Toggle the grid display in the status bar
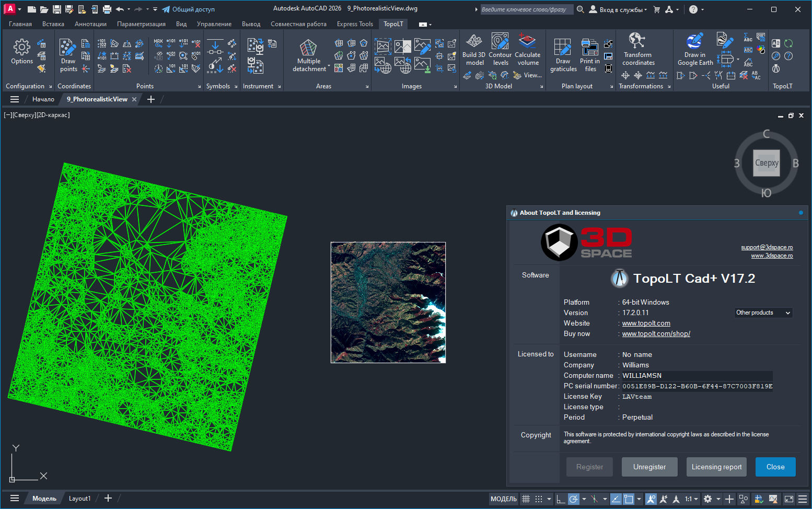The image size is (812, 509). click(526, 499)
